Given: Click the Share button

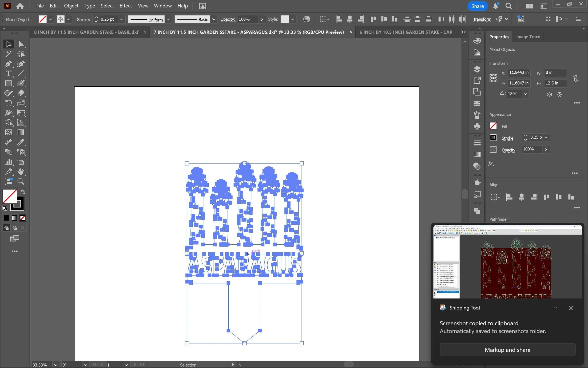Looking at the screenshot, I should (477, 6).
